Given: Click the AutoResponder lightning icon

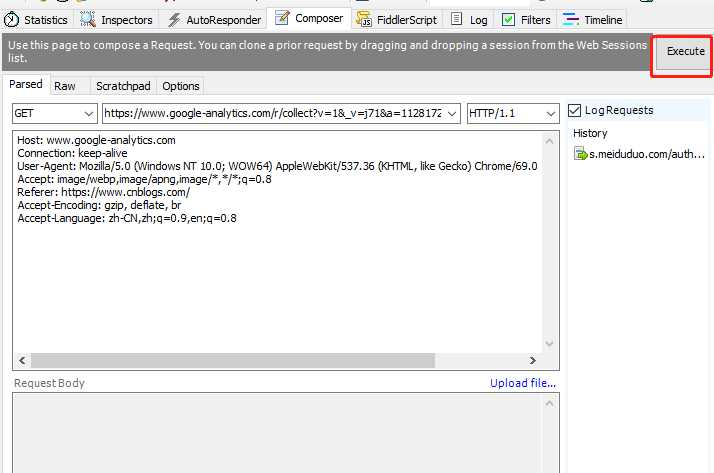Looking at the screenshot, I should [174, 20].
